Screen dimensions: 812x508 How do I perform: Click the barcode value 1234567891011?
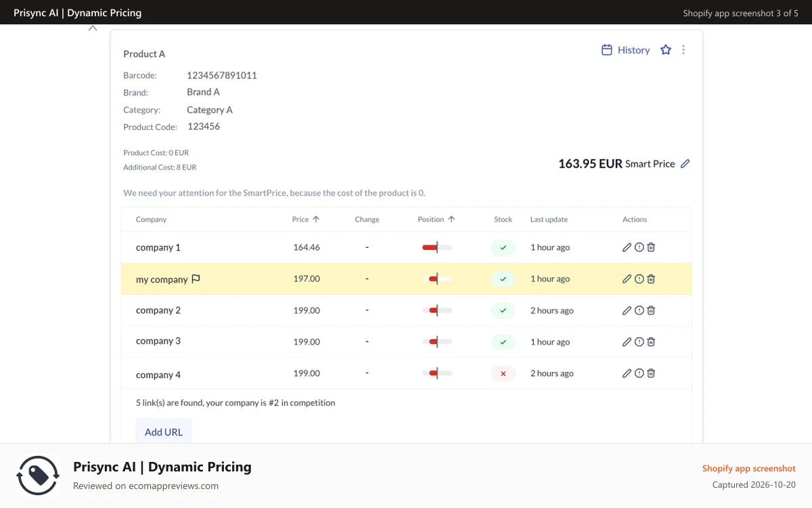point(222,75)
